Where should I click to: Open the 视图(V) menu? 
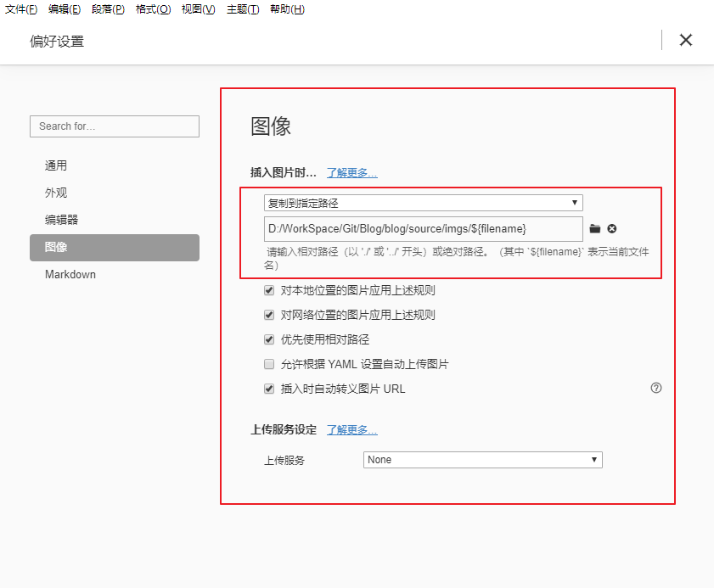point(198,9)
